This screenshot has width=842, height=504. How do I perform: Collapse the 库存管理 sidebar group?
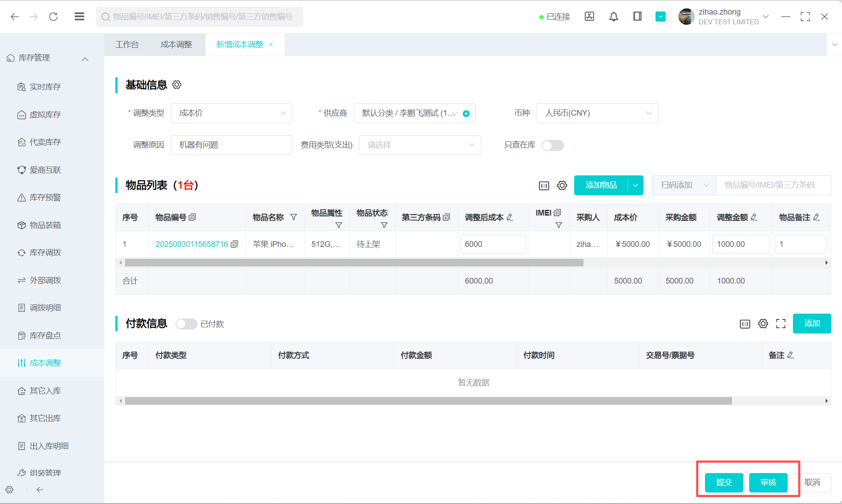[85, 59]
